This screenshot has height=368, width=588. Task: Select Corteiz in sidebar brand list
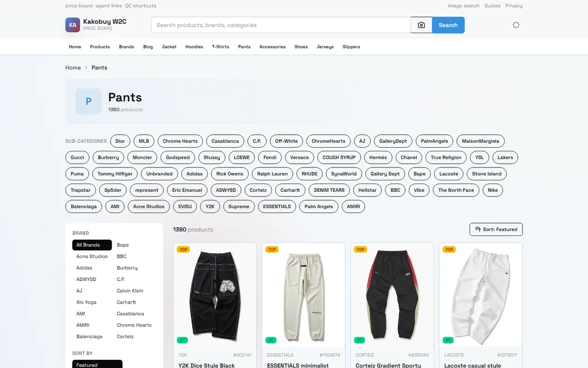(125, 336)
